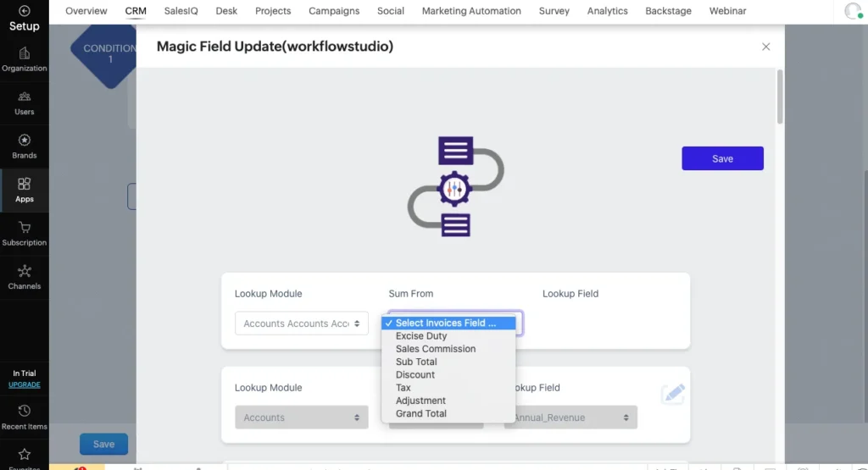868x470 pixels.
Task: Click the 'In Trial' status text
Action: 25,373
